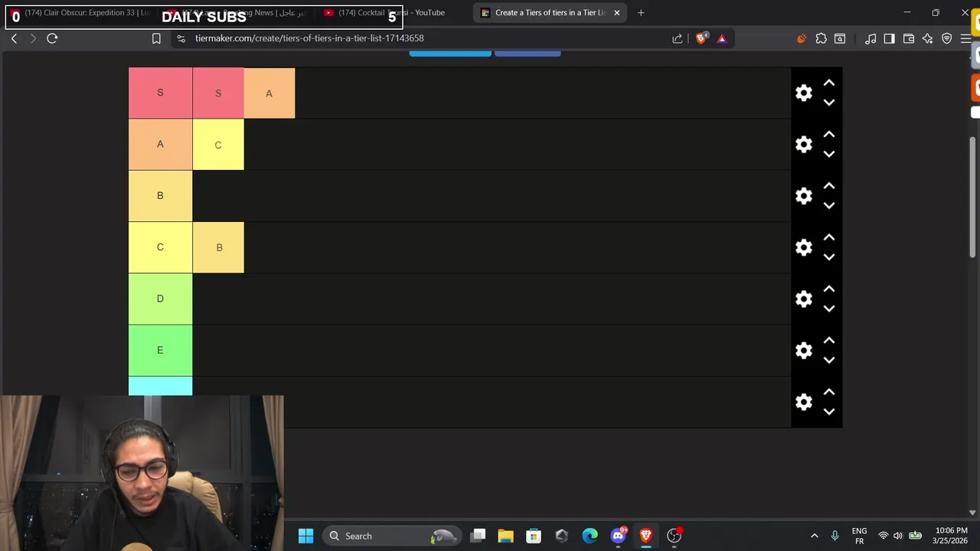Viewport: 980px width, 551px height.
Task: Open the Brave Wallet
Action: tap(909, 38)
